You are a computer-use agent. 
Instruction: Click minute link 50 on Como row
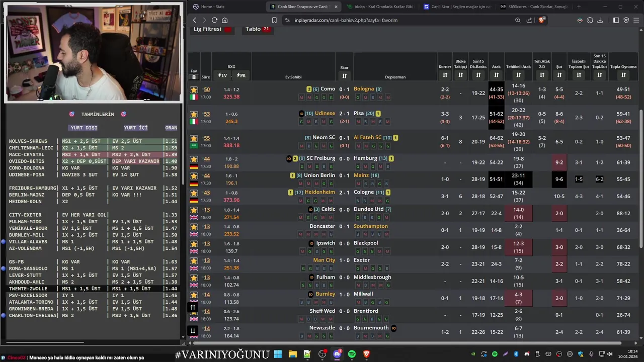207,89
